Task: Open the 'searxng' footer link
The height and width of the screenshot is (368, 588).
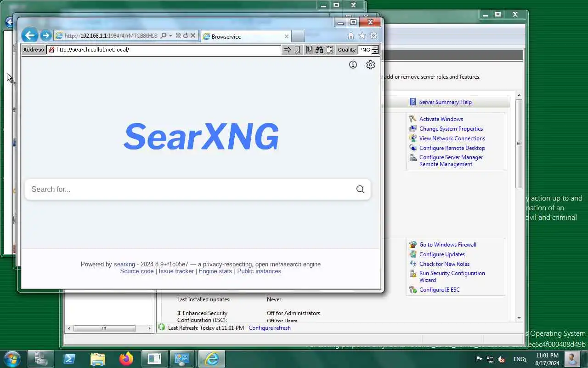Action: click(124, 264)
